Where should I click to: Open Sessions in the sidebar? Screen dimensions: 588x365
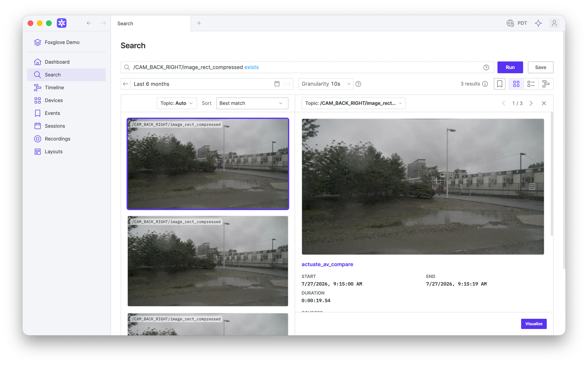click(66, 126)
